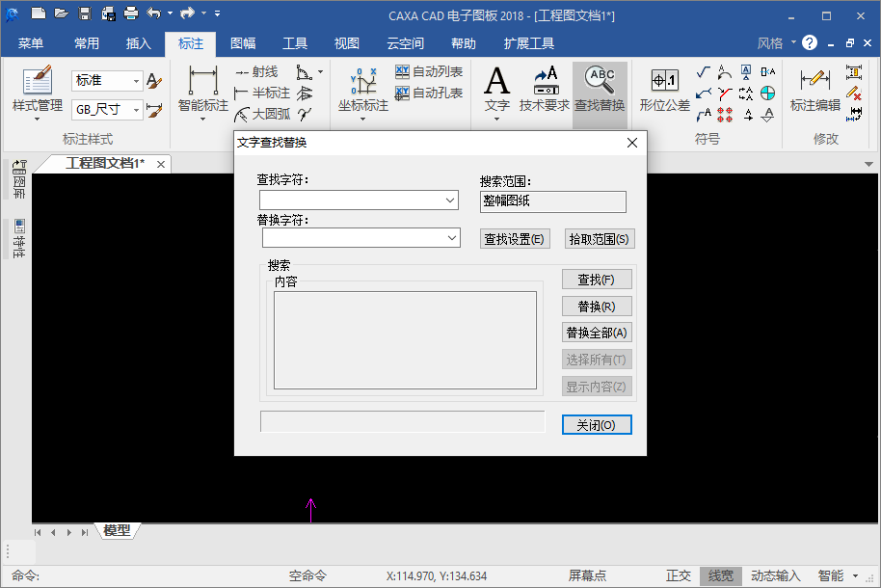Toggle 正交 ortho mode in status bar
881x588 pixels.
[x=679, y=575]
